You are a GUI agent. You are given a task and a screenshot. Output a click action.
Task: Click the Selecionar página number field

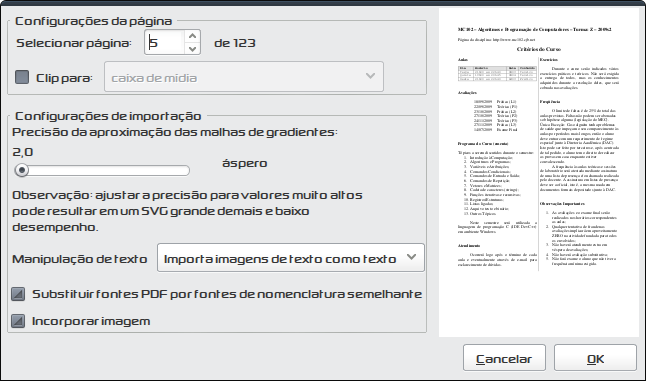click(x=164, y=42)
